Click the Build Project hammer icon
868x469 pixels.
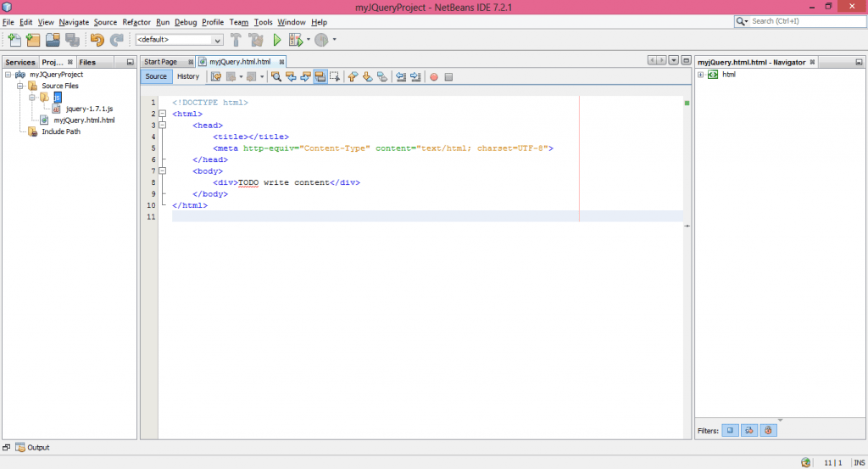tap(236, 40)
